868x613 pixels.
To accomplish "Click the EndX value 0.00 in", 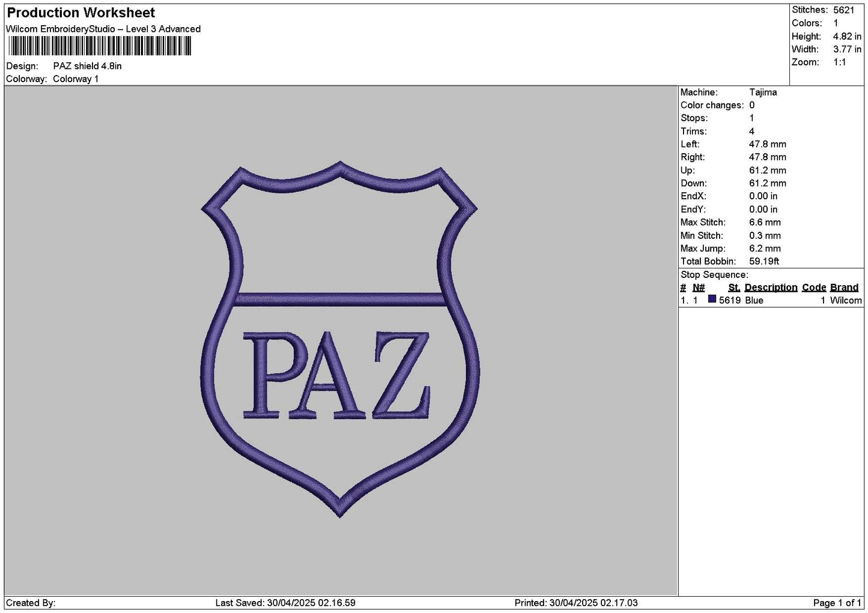I will coord(763,196).
